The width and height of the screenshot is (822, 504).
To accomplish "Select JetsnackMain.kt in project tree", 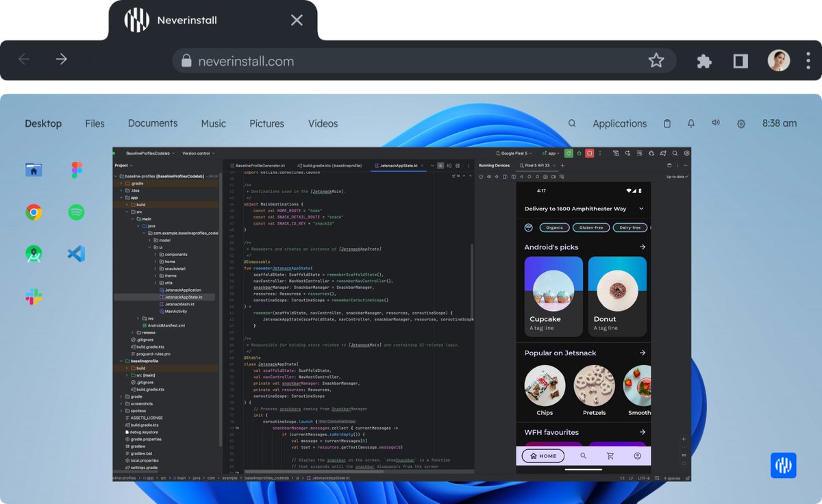I will click(177, 304).
